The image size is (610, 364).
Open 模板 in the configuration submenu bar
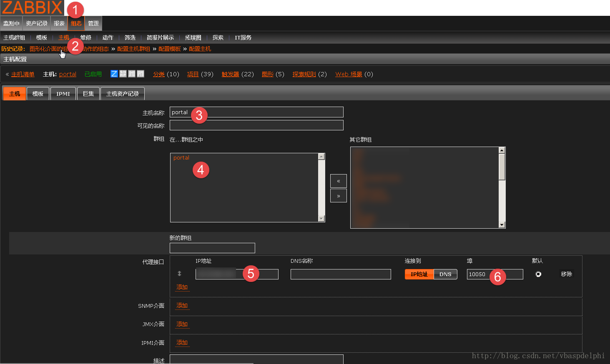click(42, 37)
